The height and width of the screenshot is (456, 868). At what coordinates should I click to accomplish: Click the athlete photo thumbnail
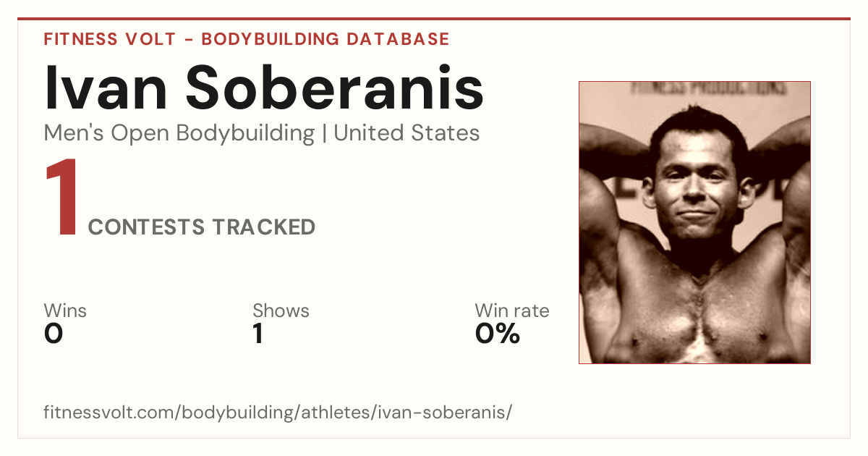tap(694, 222)
